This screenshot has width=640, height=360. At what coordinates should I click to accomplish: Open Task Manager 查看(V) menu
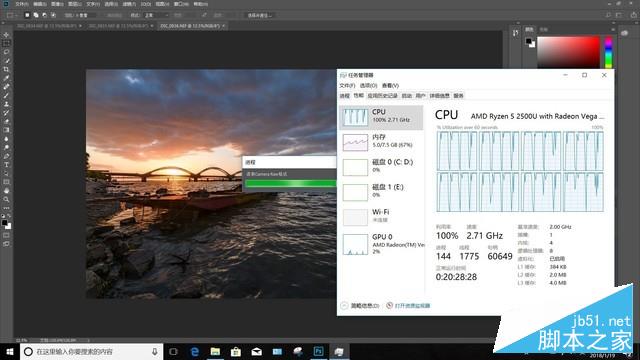[390, 85]
